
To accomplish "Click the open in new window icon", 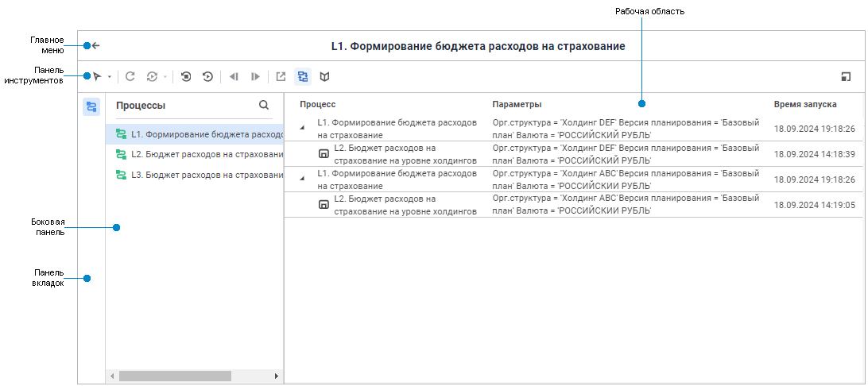I will point(281,77).
